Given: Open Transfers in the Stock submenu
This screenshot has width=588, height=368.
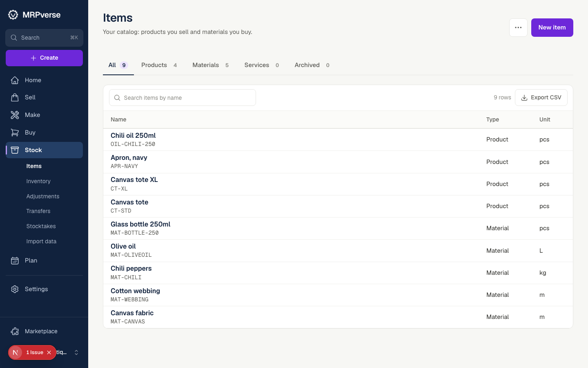Looking at the screenshot, I should click(38, 211).
